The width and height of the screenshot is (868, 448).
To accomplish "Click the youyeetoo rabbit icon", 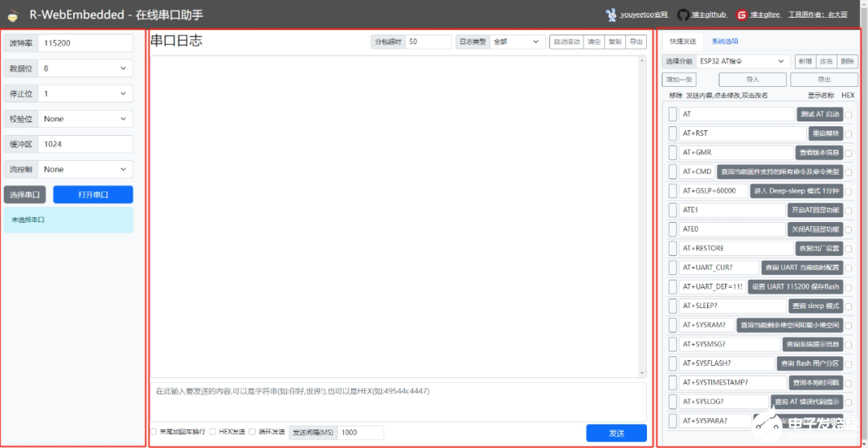I will point(612,14).
